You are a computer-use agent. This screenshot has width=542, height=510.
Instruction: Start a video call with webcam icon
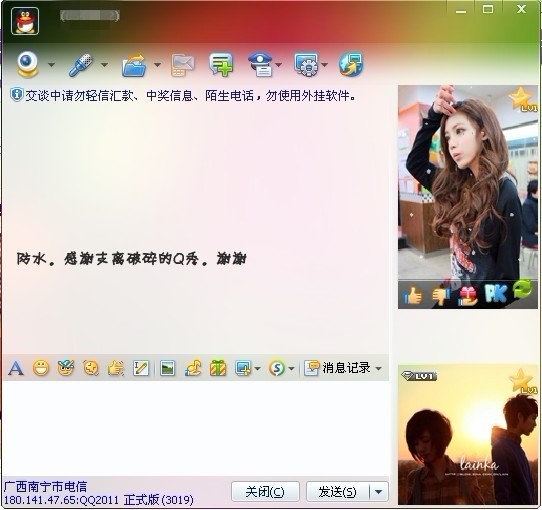(x=28, y=64)
